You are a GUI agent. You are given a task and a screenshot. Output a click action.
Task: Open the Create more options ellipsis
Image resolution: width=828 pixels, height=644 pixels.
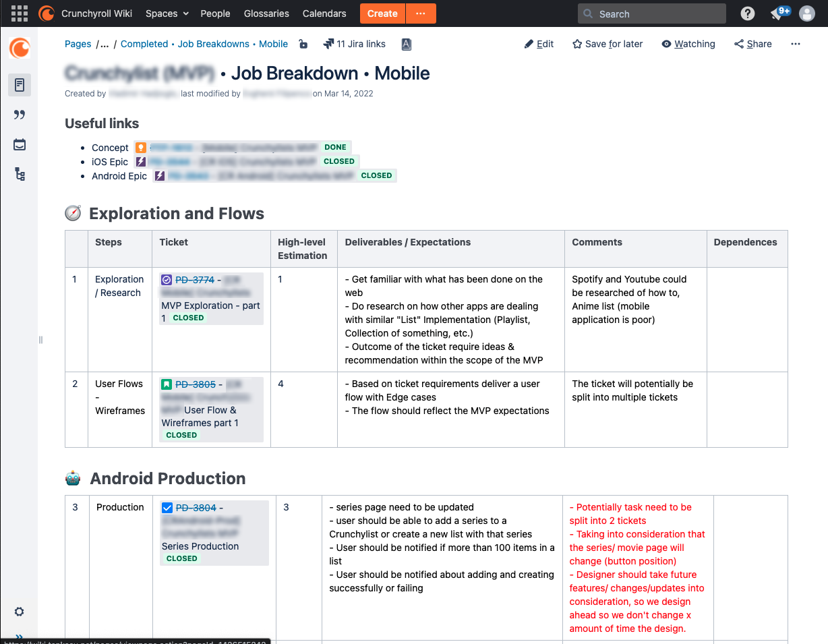(421, 13)
